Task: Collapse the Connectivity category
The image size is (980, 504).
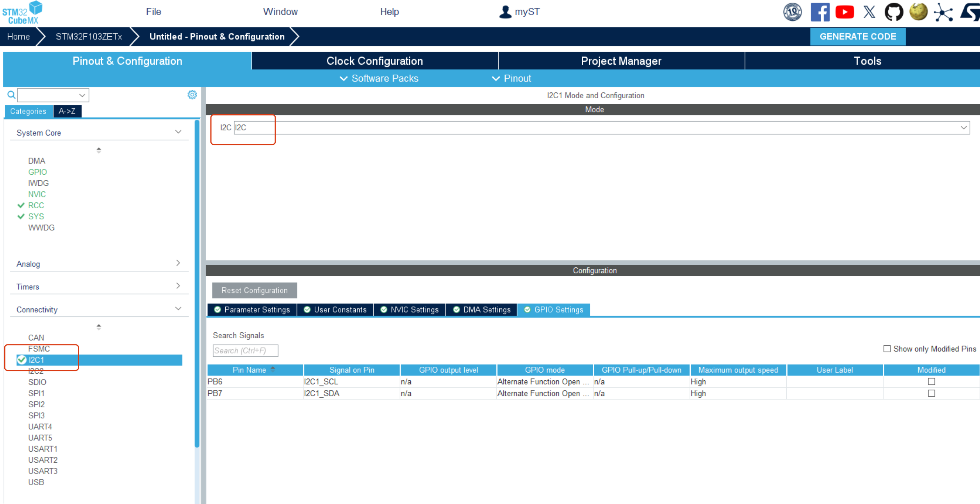Action: point(178,309)
